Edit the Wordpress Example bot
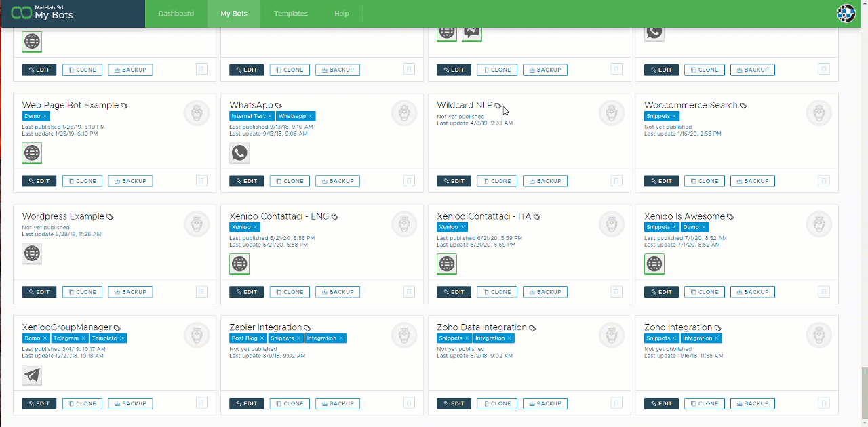868x427 pixels. (x=39, y=292)
